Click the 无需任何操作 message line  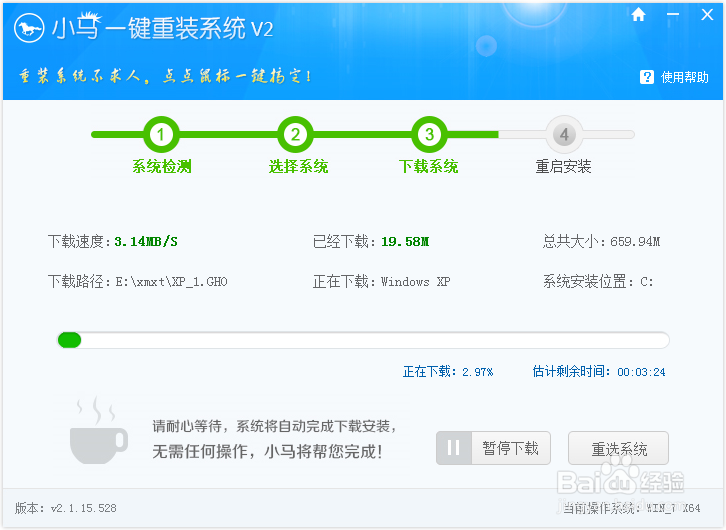point(268,451)
